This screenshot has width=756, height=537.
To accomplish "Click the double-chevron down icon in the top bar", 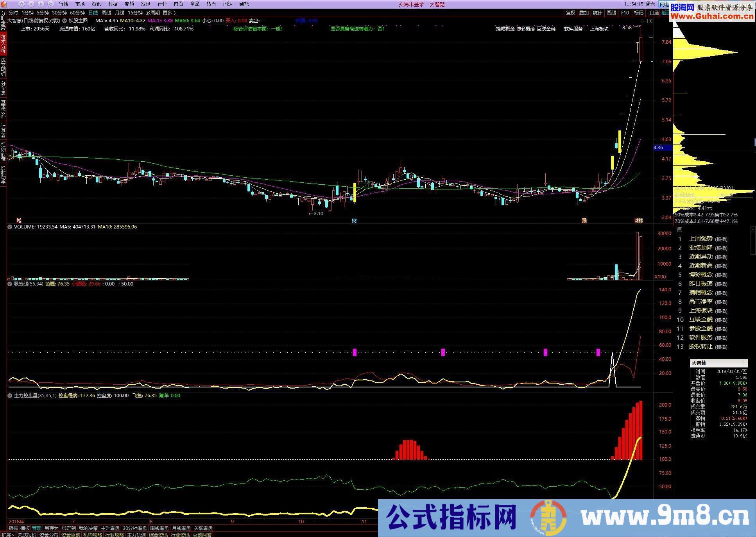I will click(x=51, y=4).
